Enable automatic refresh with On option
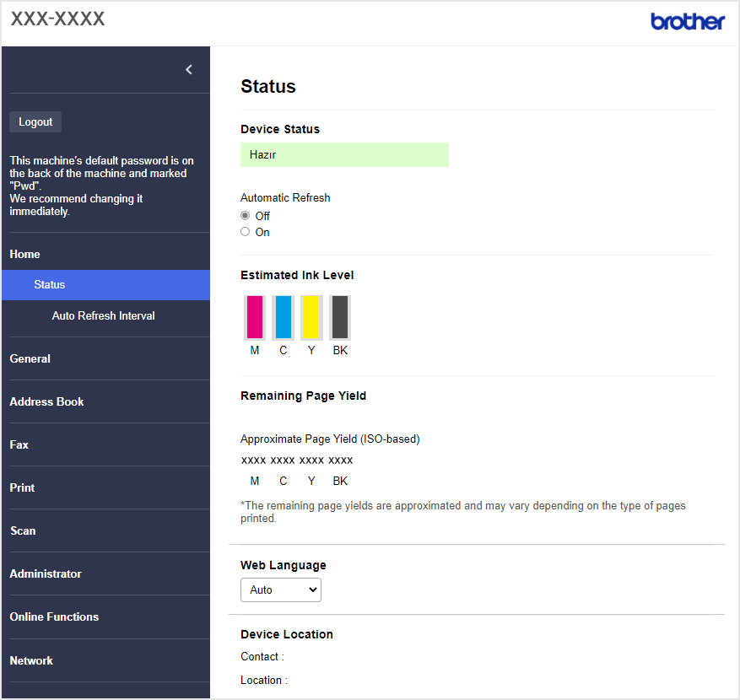740x700 pixels. 246,232
